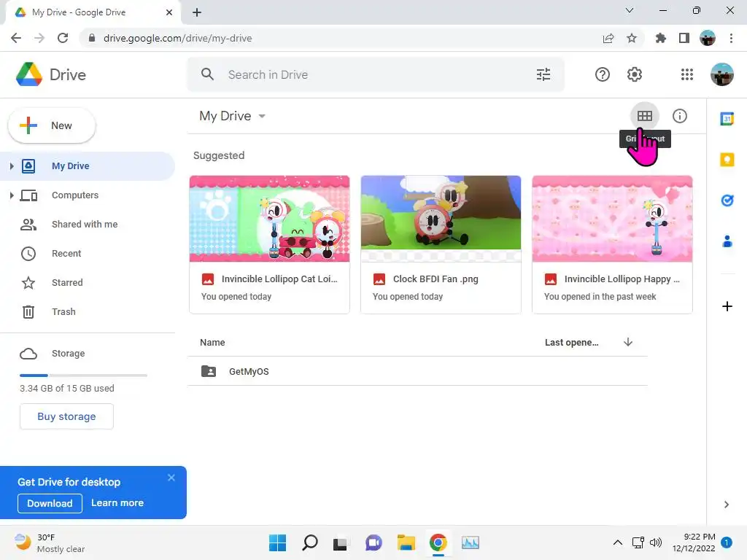Reload the page
Viewport: 747px width, 560px height.
(63, 38)
